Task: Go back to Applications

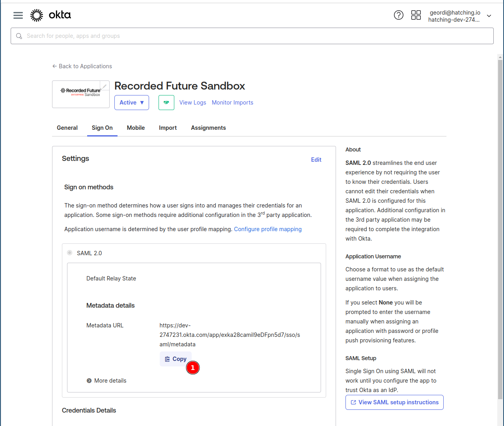Action: tap(82, 66)
